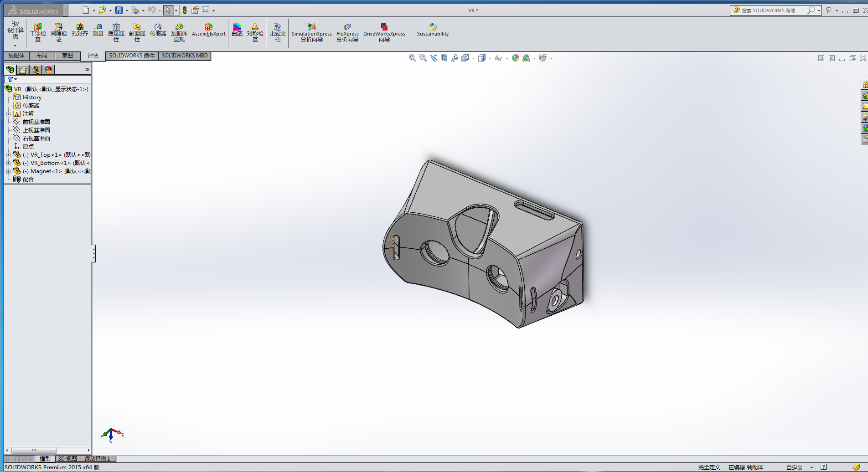Open the SOLIDWORKS MBD tab
This screenshot has height=472, width=868.
click(x=185, y=56)
